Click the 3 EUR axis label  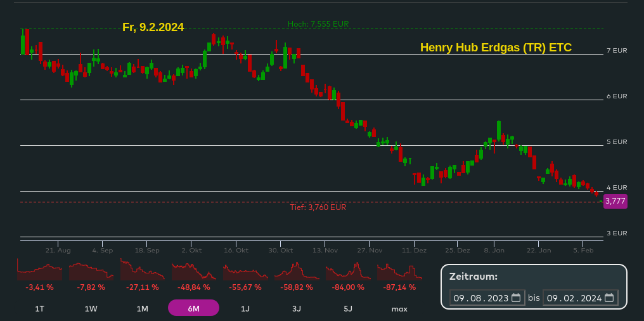(617, 233)
